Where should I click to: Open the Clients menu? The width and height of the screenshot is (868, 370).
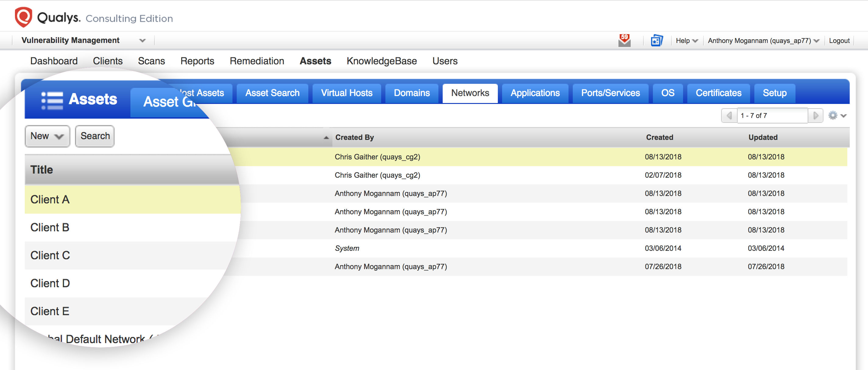coord(108,61)
